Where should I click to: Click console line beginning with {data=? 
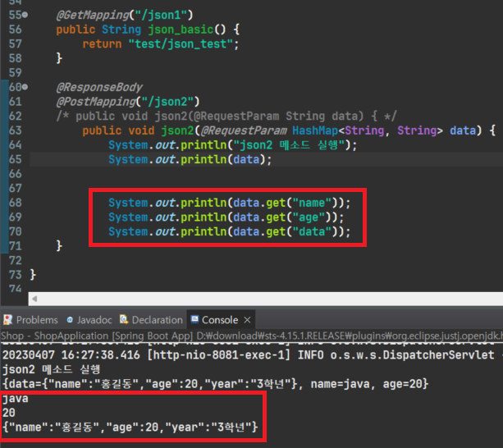(x=215, y=384)
